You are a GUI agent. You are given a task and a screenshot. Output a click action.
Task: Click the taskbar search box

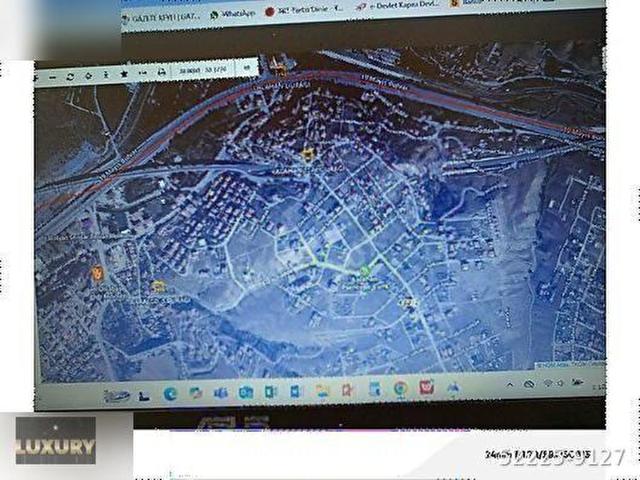tap(117, 396)
